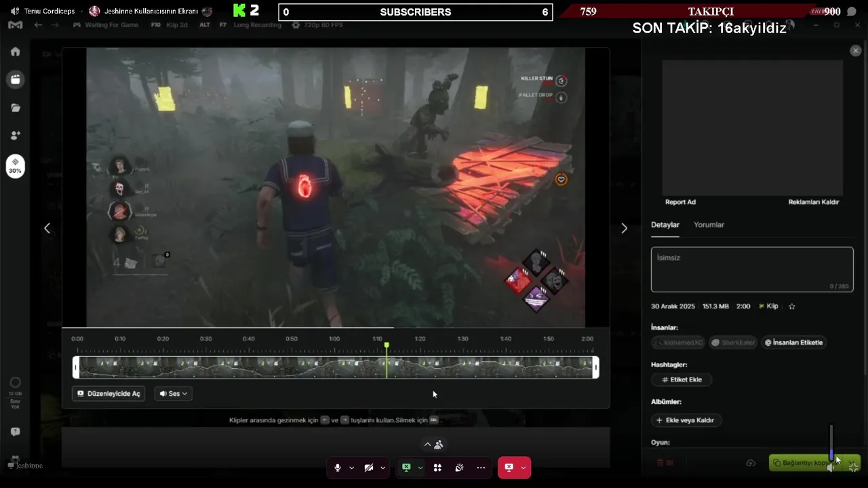This screenshot has width=868, height=488.
Task: Switch to the Yorumlar tab
Action: point(709,224)
